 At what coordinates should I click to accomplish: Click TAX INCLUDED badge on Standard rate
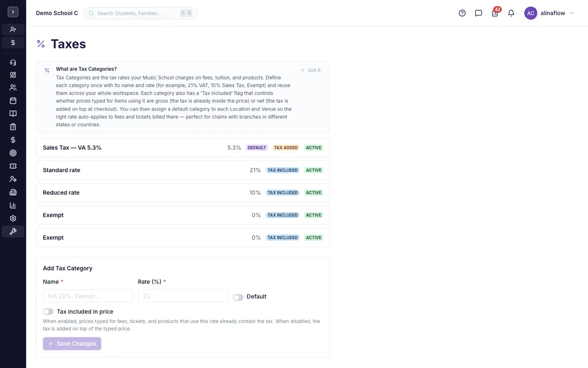pos(283,170)
